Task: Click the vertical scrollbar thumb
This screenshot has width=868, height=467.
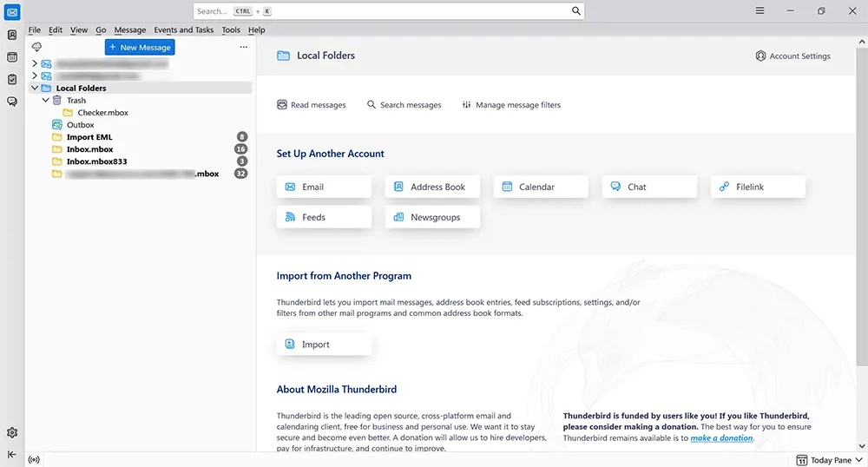Action: 862,206
